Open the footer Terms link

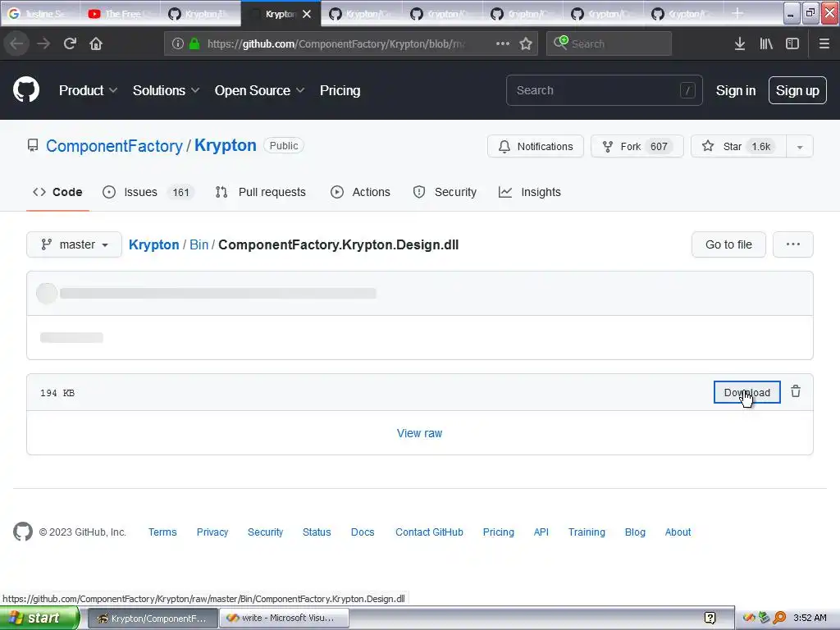(162, 532)
